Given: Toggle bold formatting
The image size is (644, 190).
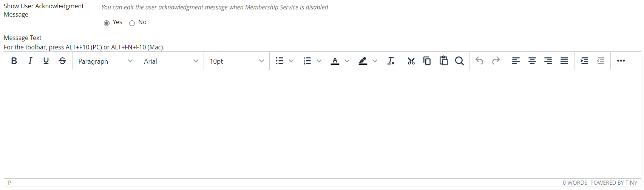Looking at the screenshot, I should (x=14, y=61).
